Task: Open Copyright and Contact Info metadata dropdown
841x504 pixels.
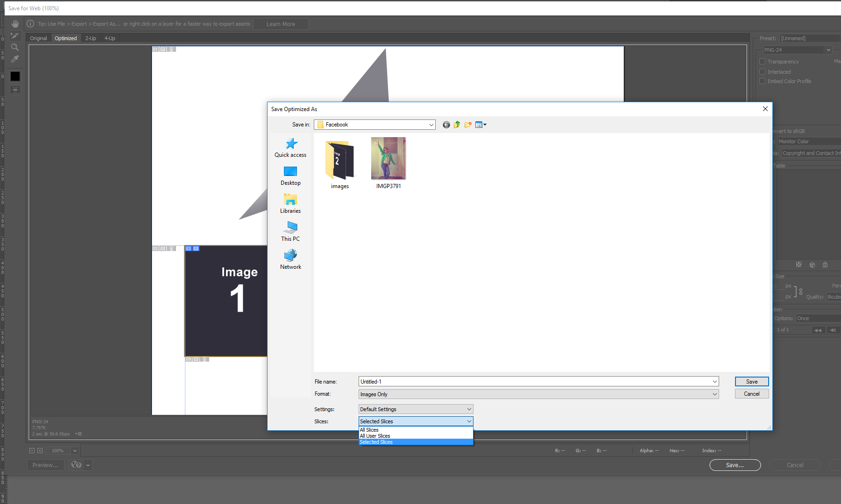Action: pyautogui.click(x=811, y=153)
